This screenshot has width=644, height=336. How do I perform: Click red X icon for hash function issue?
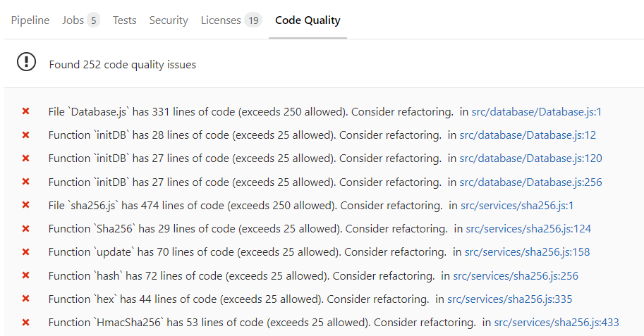coord(26,275)
